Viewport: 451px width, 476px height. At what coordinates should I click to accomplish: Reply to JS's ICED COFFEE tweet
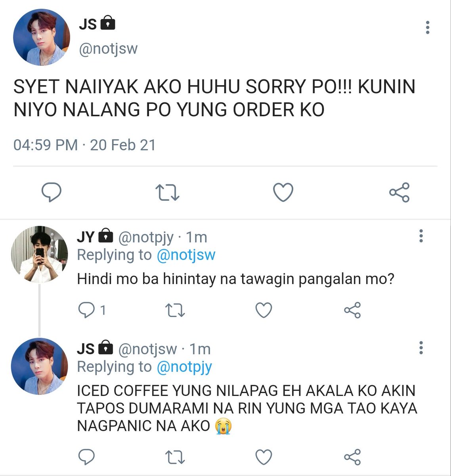pyautogui.click(x=86, y=457)
